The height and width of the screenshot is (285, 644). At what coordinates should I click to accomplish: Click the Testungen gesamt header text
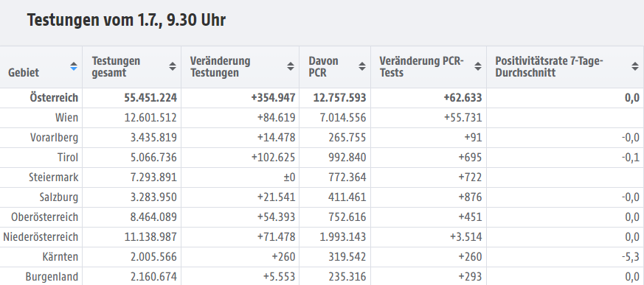[x=117, y=67]
